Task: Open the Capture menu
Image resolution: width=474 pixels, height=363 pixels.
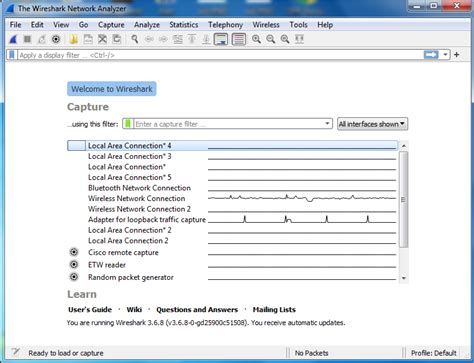Action: 111,25
